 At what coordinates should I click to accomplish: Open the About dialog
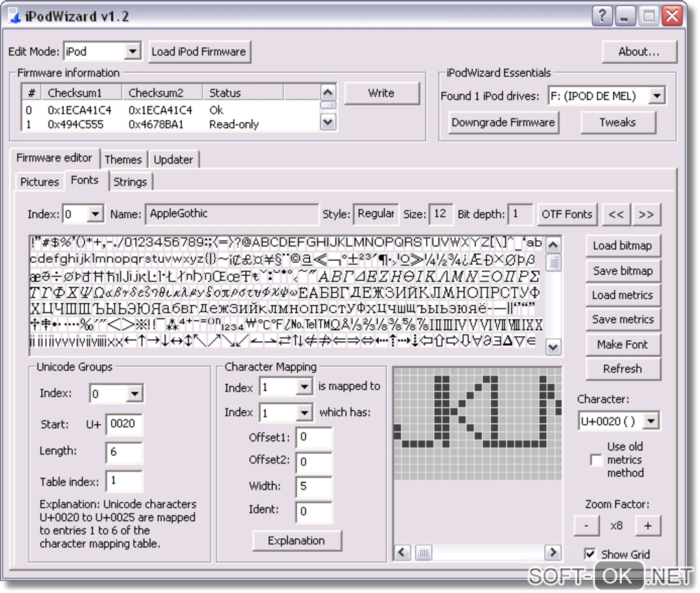click(639, 51)
